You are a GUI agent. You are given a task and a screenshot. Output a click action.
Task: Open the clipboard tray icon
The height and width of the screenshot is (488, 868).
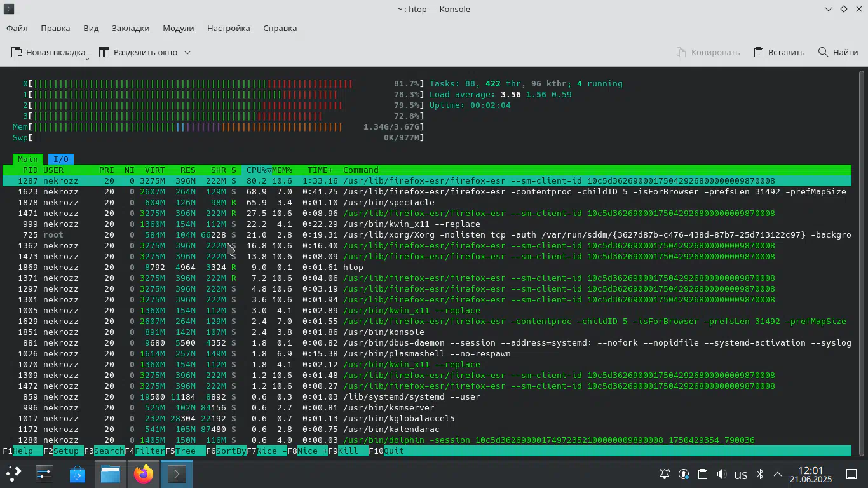point(702,474)
